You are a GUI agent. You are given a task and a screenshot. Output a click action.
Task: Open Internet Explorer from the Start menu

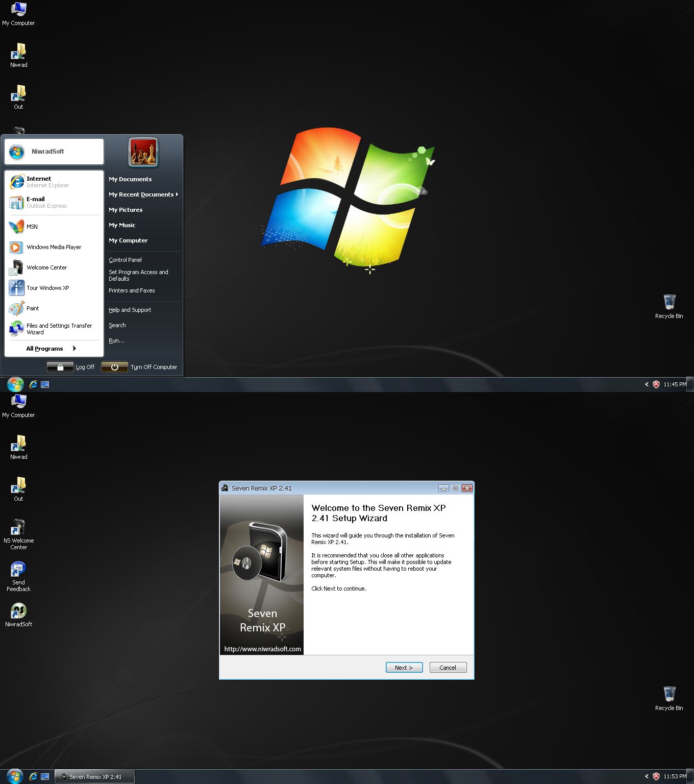click(x=54, y=182)
